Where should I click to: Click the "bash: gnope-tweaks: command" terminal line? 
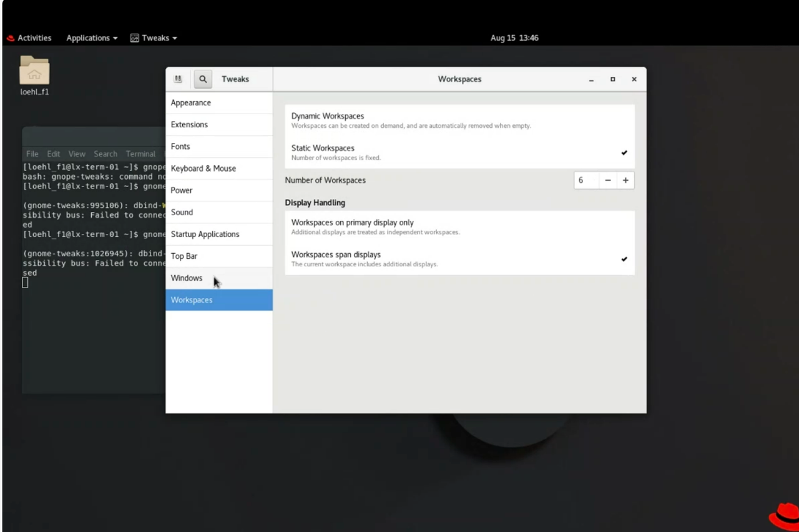[x=94, y=177]
